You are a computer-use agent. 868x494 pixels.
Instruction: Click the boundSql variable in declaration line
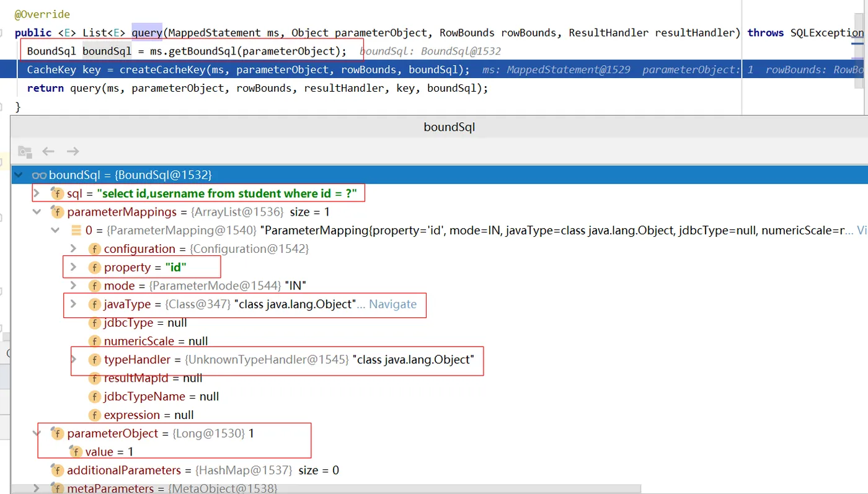[x=107, y=51]
